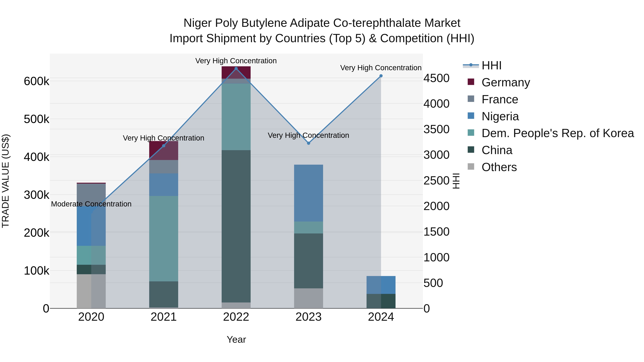644x362 pixels.
Task: Click the HHI data point for 2024
Action: coord(381,76)
